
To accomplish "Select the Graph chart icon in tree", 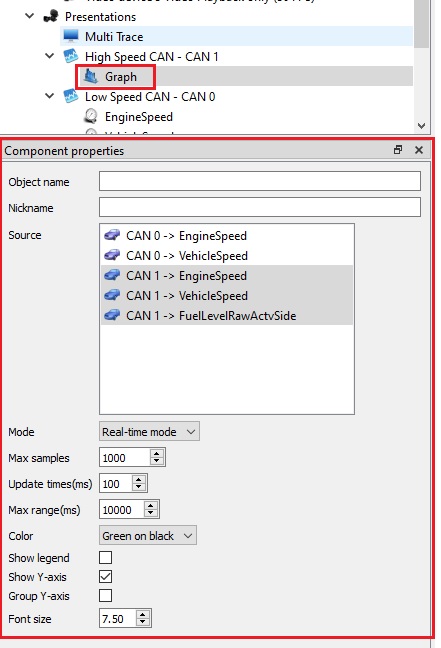I will click(91, 76).
